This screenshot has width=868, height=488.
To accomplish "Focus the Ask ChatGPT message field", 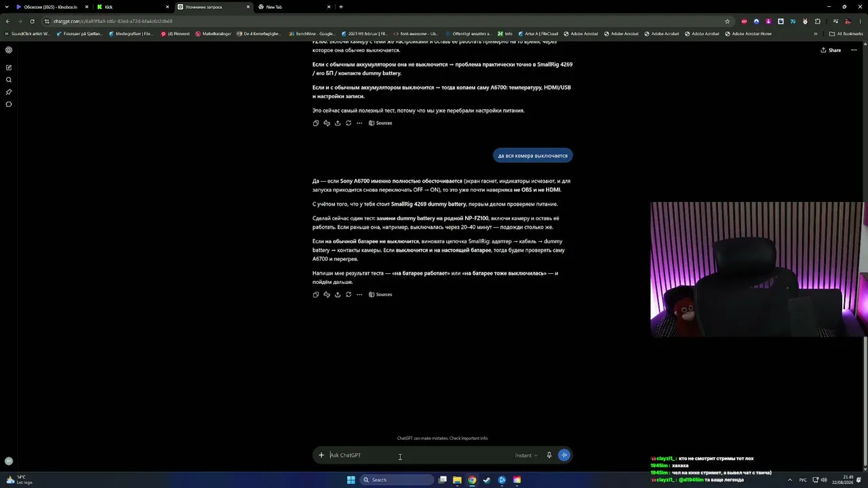I will point(420,455).
